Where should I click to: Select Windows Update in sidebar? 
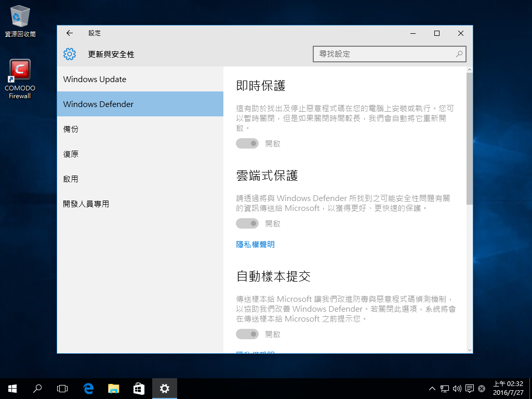point(140,79)
